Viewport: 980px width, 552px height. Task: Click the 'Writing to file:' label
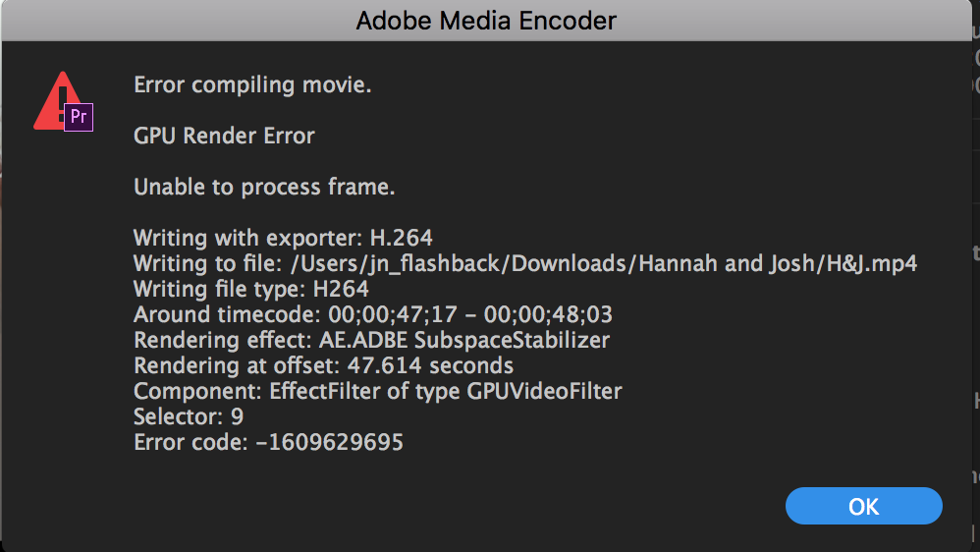(208, 263)
